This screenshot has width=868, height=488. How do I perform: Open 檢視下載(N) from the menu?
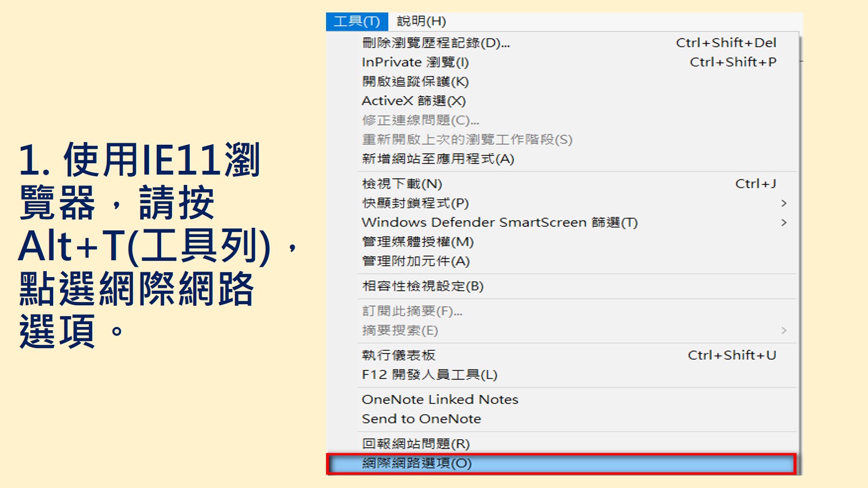pos(402,184)
